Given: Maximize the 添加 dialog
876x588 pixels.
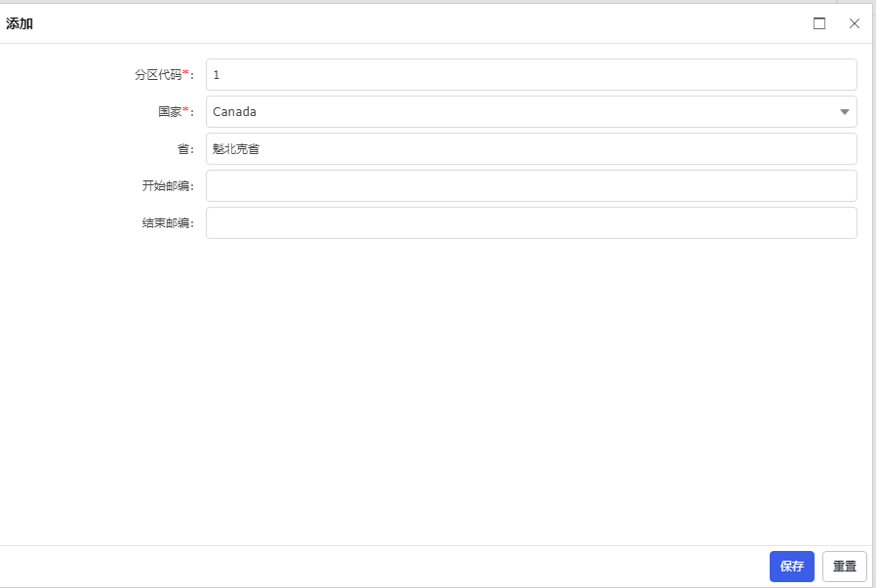Looking at the screenshot, I should tap(819, 23).
